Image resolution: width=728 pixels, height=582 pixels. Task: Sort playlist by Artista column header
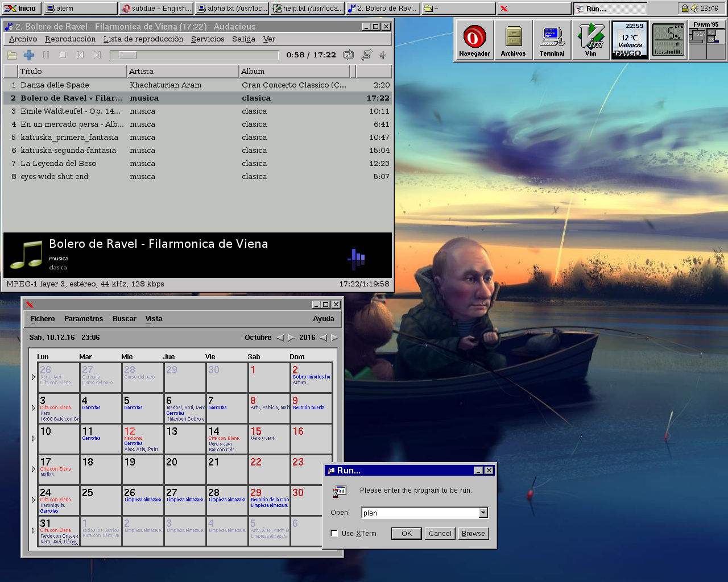pyautogui.click(x=183, y=71)
